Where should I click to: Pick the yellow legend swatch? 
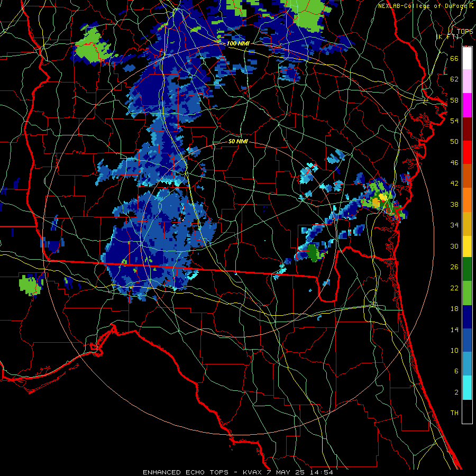pyautogui.click(x=467, y=246)
